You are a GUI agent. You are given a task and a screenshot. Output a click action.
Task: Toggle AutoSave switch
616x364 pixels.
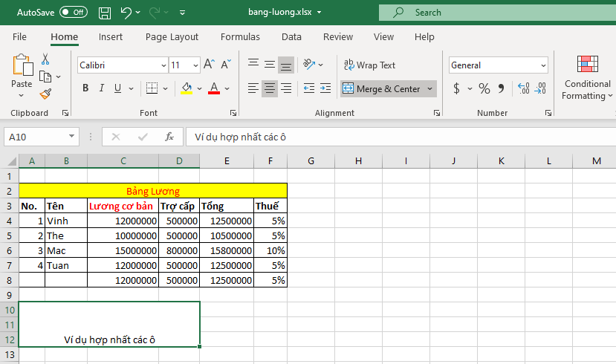[74, 12]
